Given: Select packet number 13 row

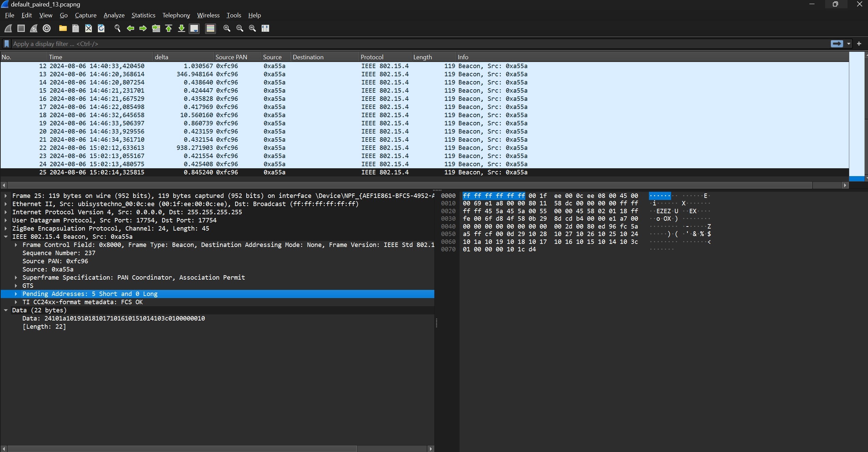Looking at the screenshot, I should [424, 74].
